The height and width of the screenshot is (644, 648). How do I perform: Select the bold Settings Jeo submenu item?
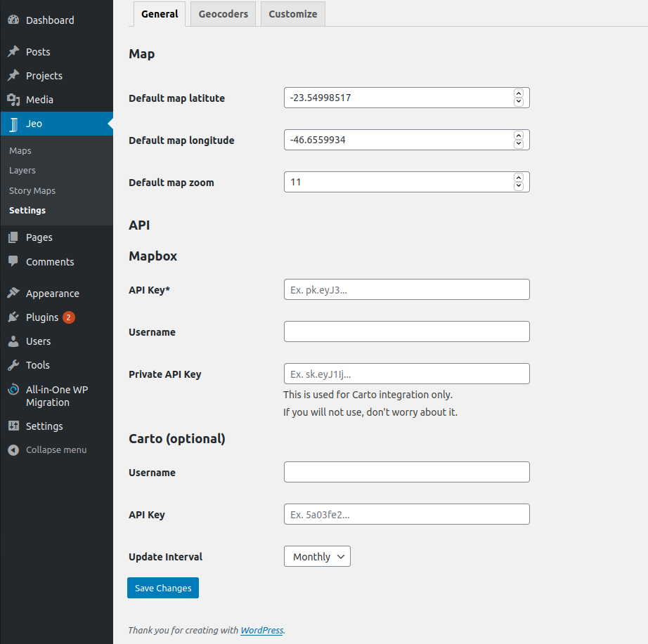pyautogui.click(x=27, y=210)
